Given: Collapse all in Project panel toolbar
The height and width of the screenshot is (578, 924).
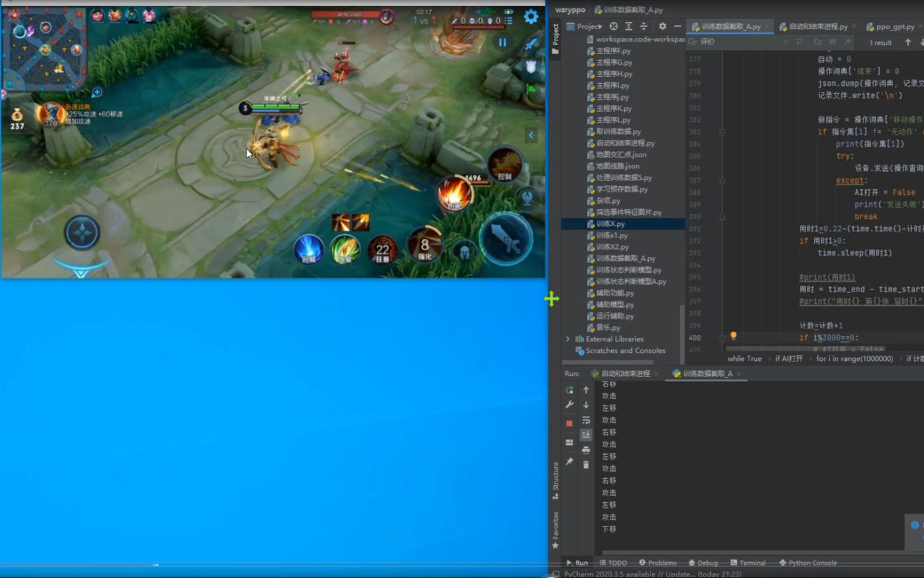Looking at the screenshot, I should (644, 26).
